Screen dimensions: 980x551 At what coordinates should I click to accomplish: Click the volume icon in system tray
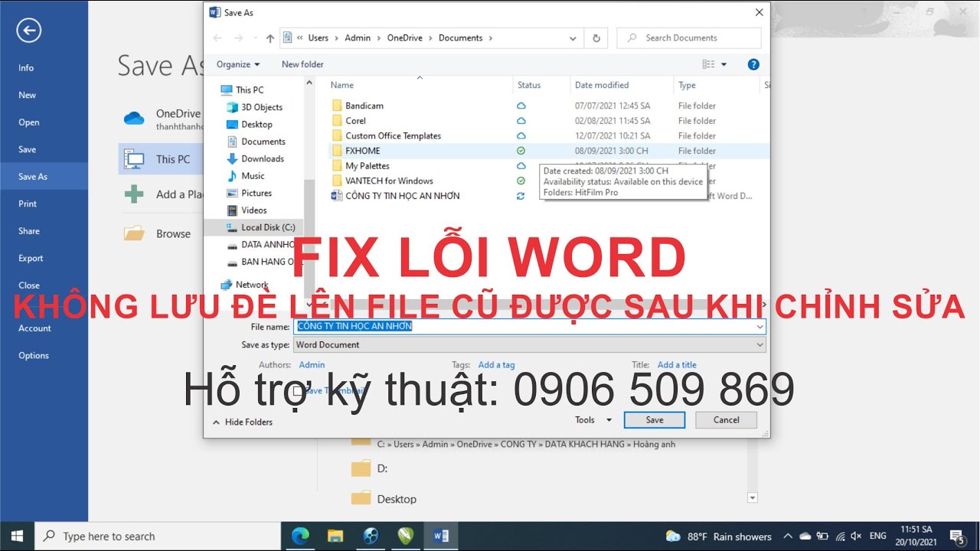point(856,536)
